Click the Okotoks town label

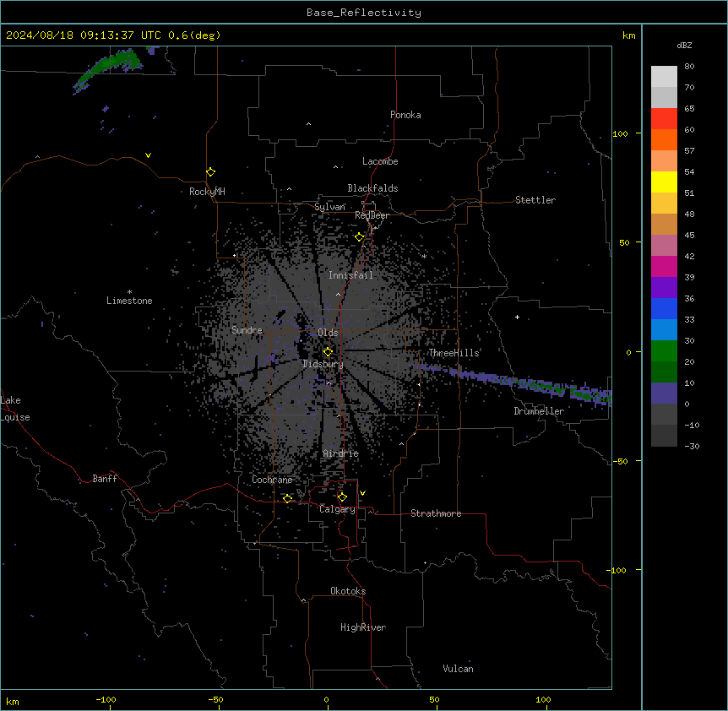click(x=348, y=591)
